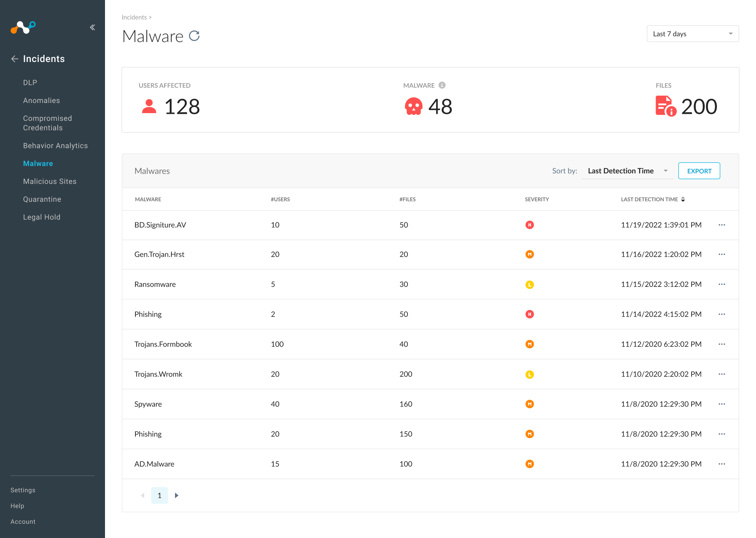Viewport: 756px width, 538px height.
Task: Open the Last 7 days dropdown
Action: coord(693,34)
